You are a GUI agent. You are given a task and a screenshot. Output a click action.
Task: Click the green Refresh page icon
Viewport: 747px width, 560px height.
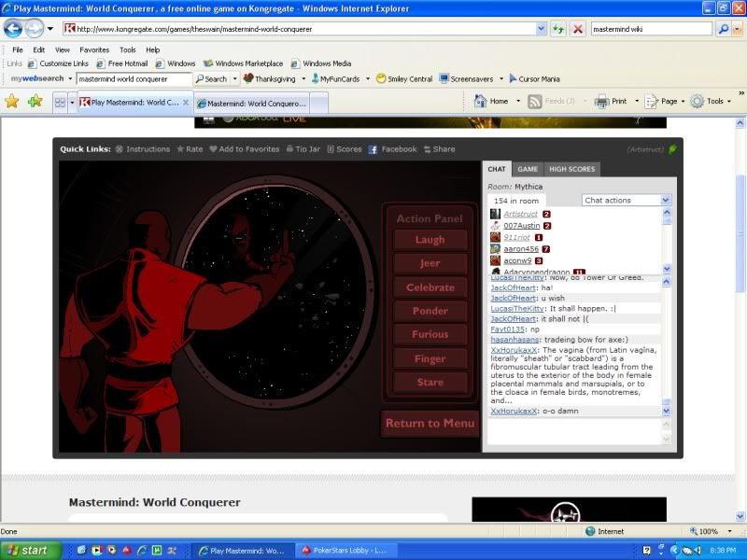coord(557,29)
